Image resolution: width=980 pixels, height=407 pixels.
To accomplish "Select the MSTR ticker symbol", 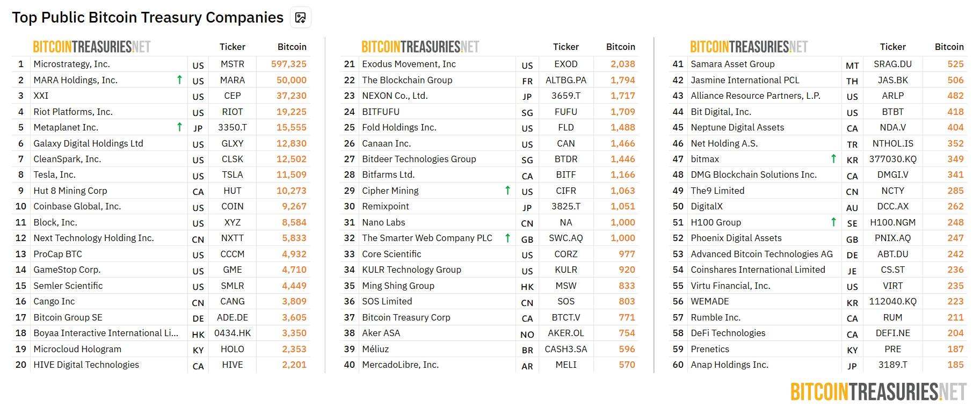I will (x=232, y=64).
